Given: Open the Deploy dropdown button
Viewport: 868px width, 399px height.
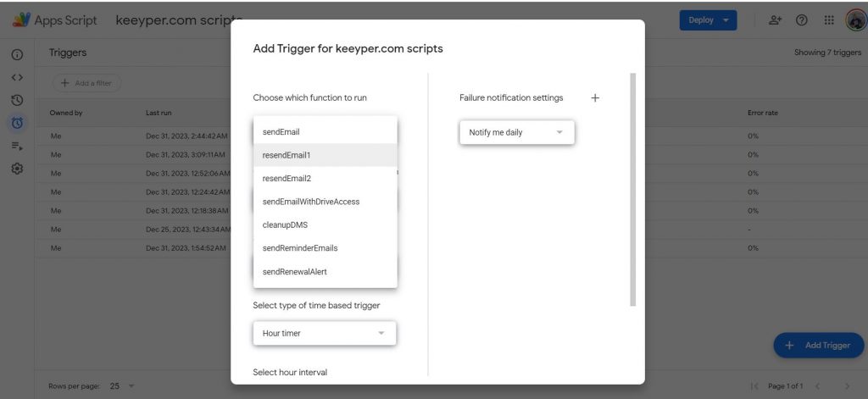Looking at the screenshot, I should [708, 20].
